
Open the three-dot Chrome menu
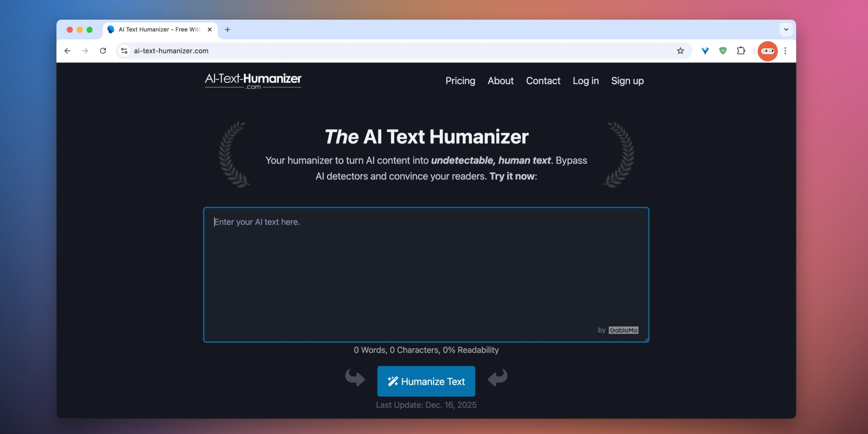click(786, 51)
